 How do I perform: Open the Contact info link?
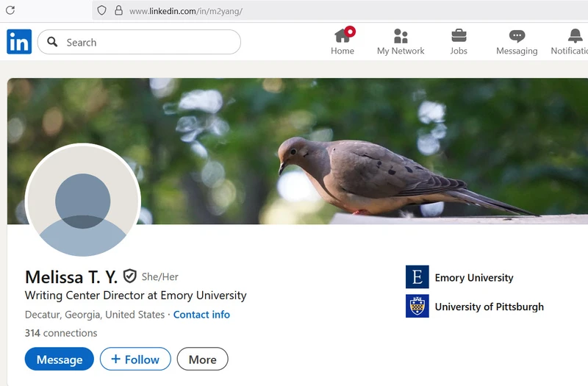pos(201,315)
